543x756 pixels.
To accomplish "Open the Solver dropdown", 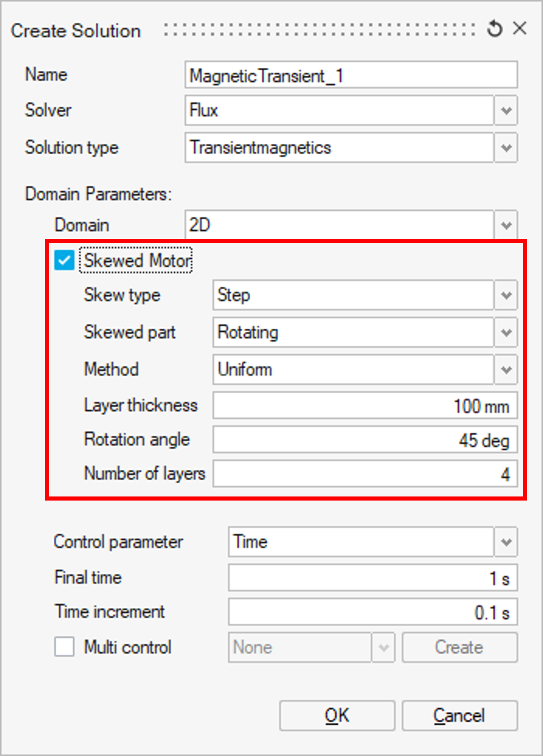I will click(506, 111).
